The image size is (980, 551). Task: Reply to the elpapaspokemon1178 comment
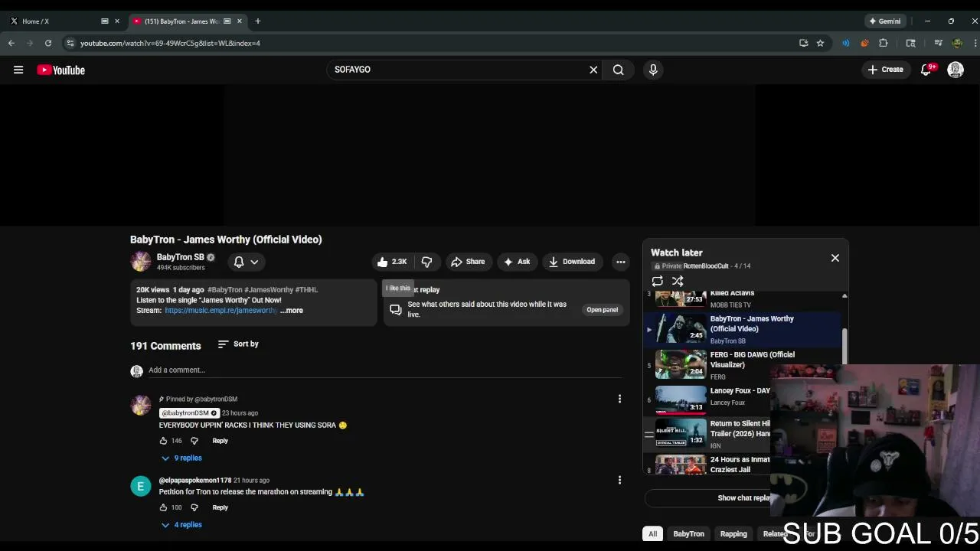coord(220,507)
